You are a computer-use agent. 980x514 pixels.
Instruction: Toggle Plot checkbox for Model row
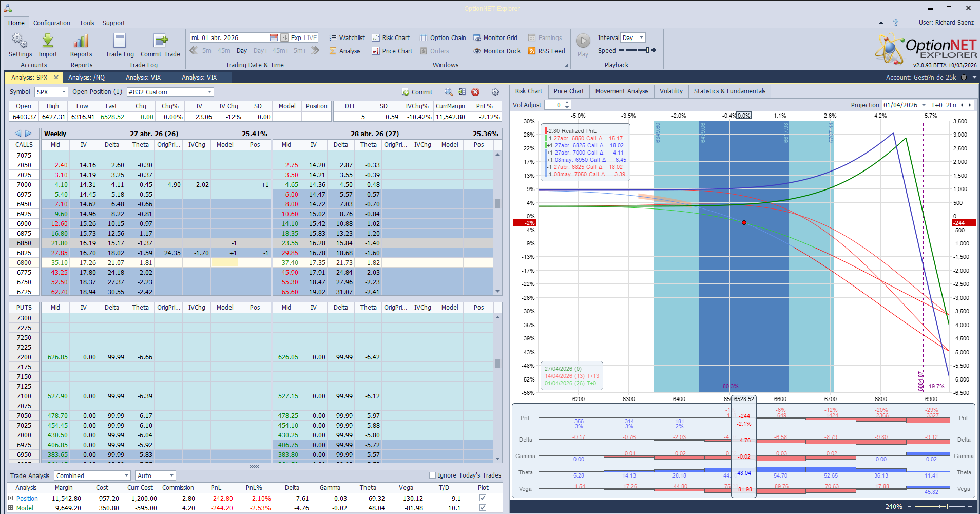(x=483, y=508)
